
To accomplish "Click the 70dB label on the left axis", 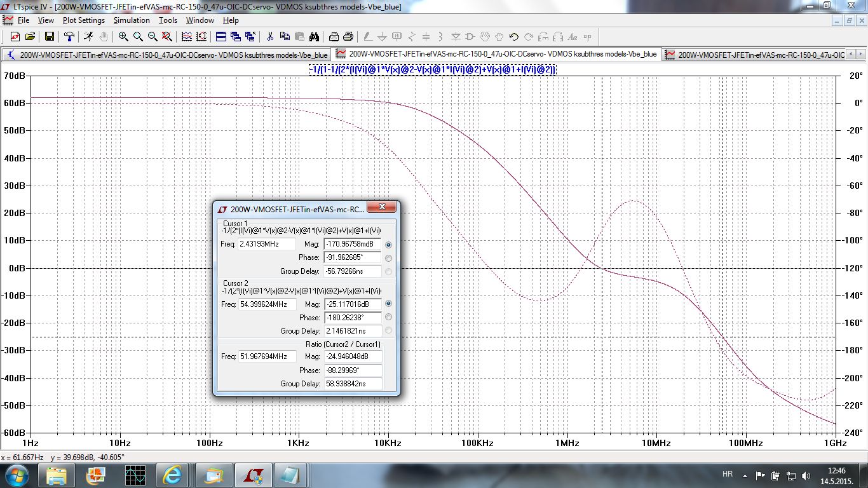I will coord(13,76).
